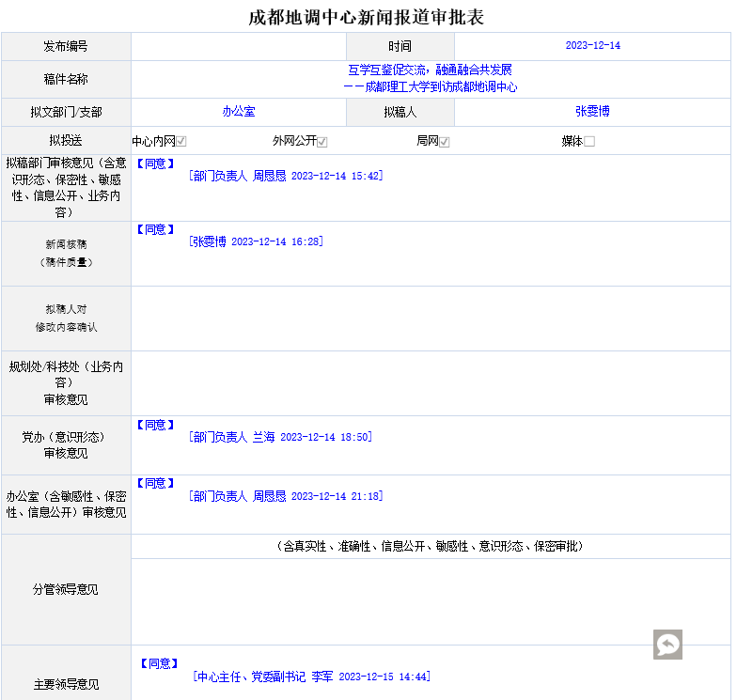Screen dimensions: 737x700
Task: Toggle the 局网 checkbox
Action: pos(445,142)
